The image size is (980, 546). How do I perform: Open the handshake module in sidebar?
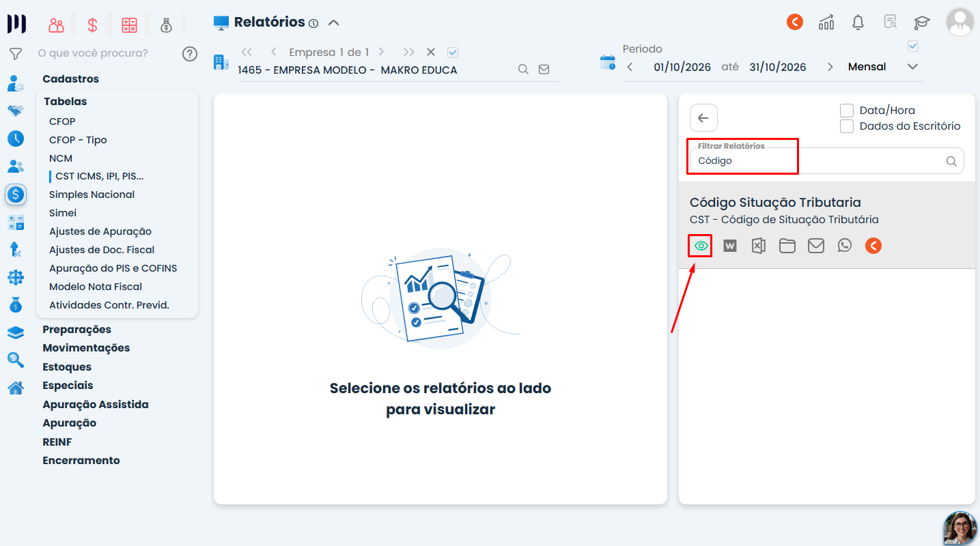coord(16,111)
